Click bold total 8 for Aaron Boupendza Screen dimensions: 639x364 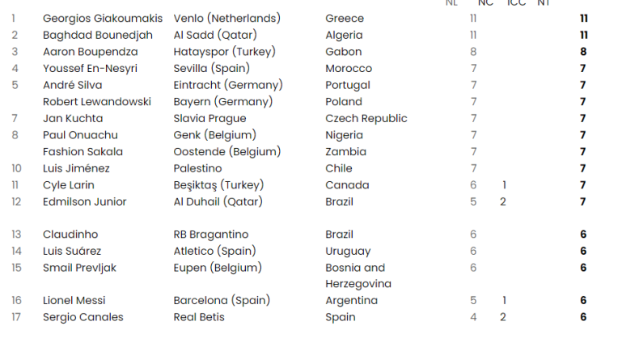583,52
